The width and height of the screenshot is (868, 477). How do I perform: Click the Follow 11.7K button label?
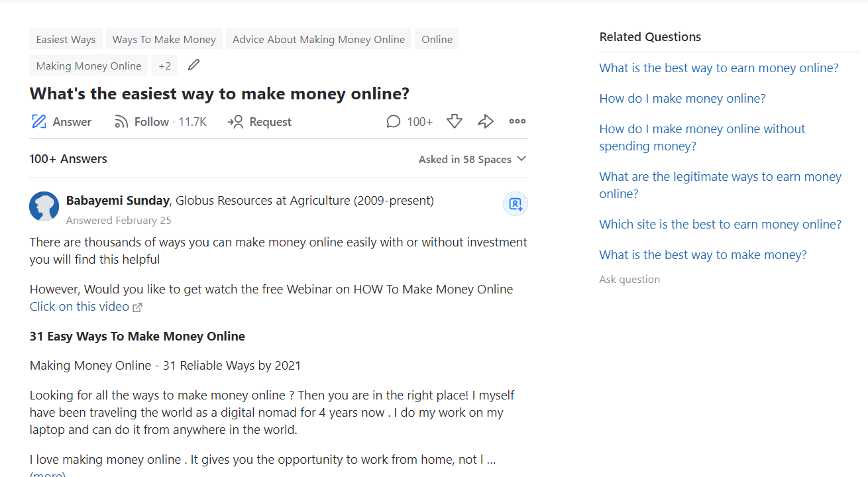170,122
